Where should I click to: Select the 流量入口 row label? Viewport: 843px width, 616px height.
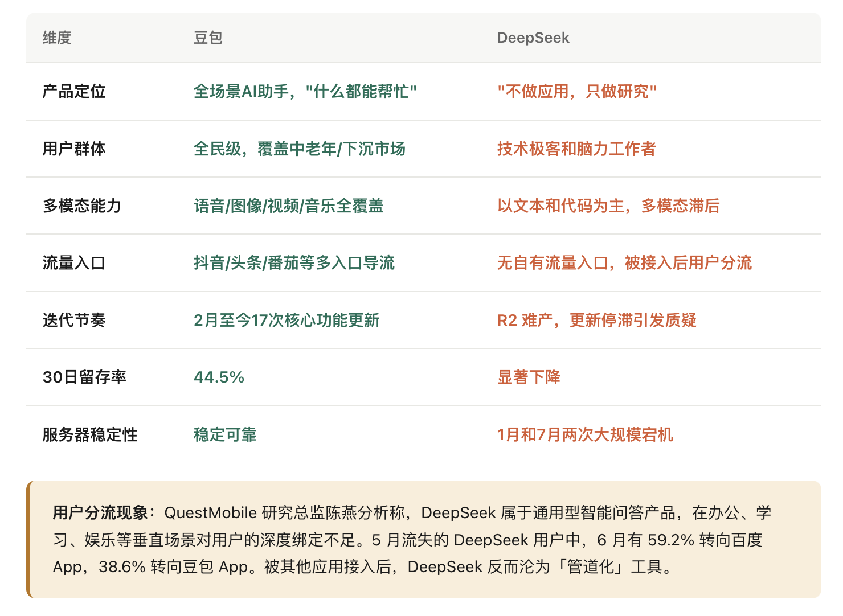click(x=74, y=263)
